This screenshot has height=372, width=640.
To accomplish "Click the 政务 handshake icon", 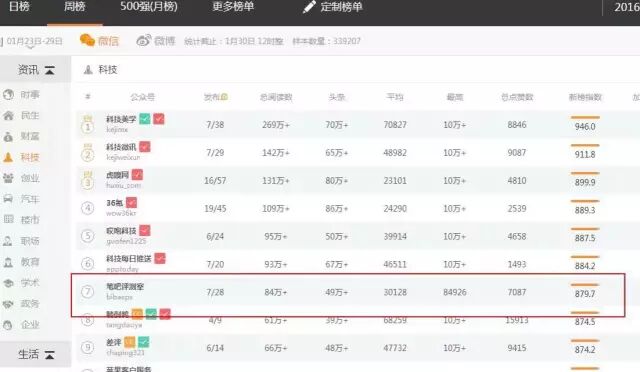I will click(8, 304).
